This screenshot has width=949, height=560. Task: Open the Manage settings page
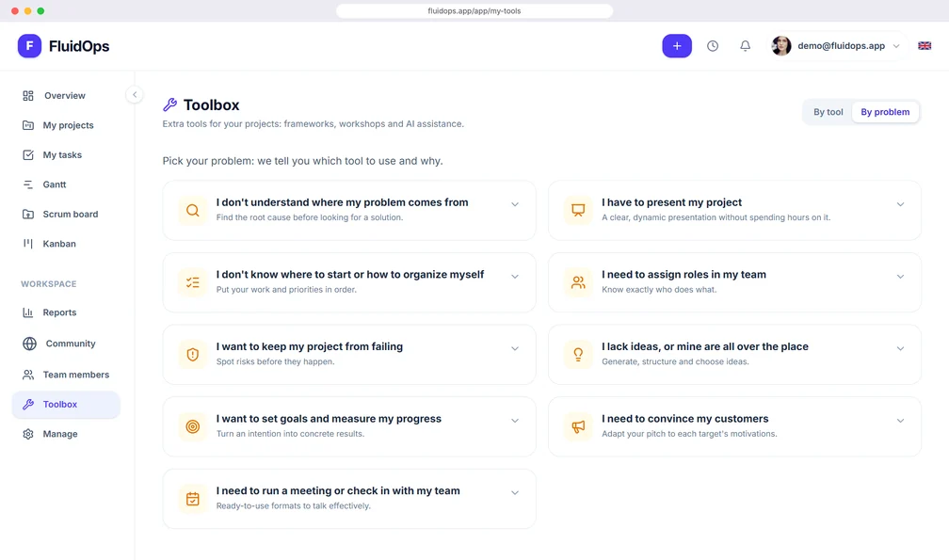click(66, 434)
